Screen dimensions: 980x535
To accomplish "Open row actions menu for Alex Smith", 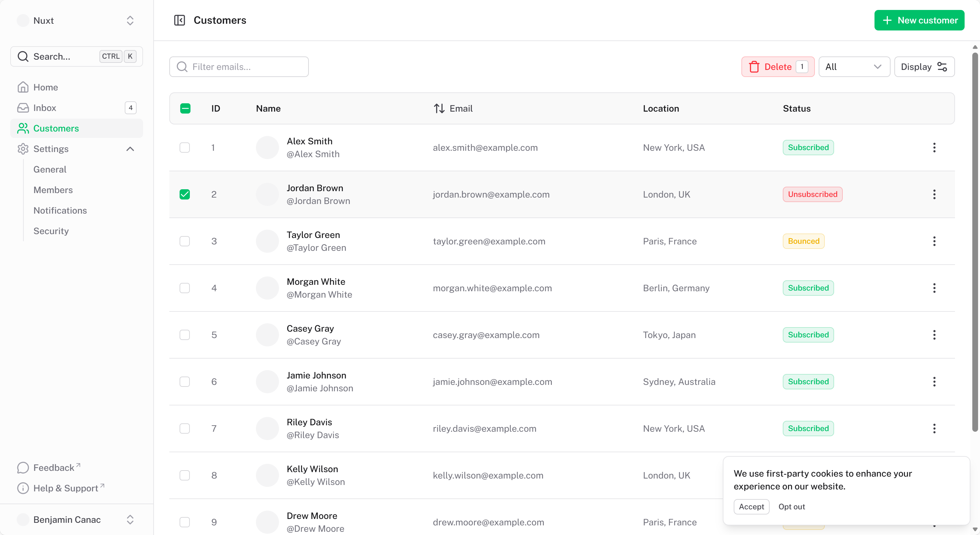I will tap(934, 148).
